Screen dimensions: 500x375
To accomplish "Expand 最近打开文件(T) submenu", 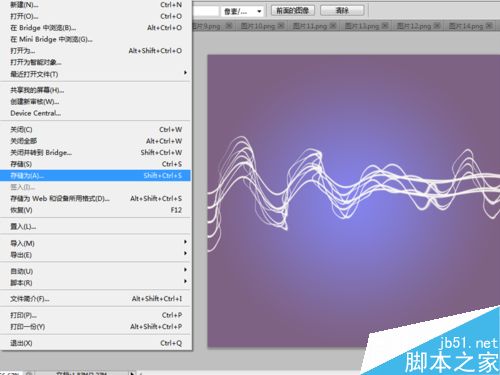I will (x=96, y=74).
